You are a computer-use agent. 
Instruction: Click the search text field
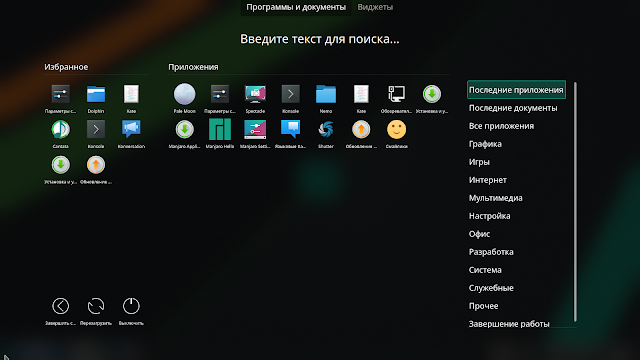tap(320, 39)
